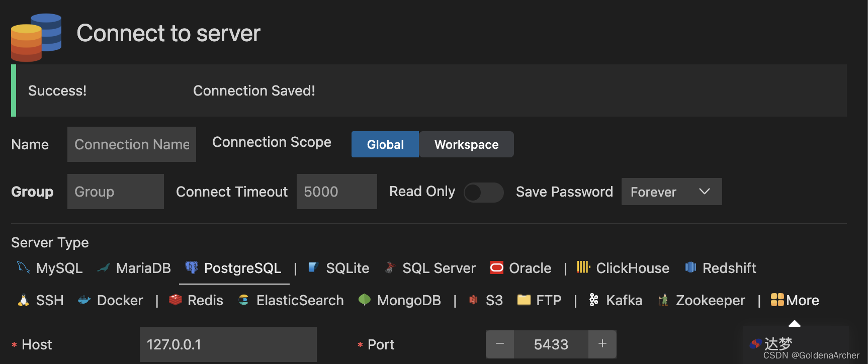Toggle the Read Only switch

[483, 192]
